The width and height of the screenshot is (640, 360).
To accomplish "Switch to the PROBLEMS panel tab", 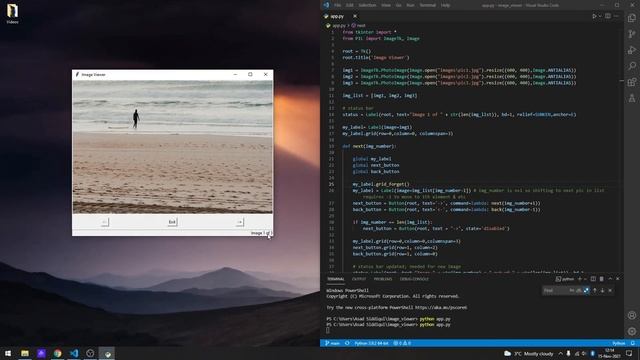I will tap(383, 279).
